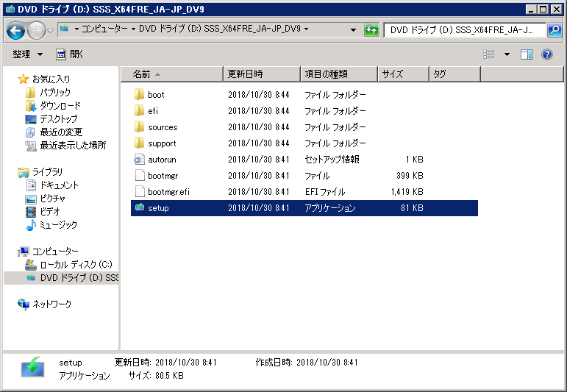This screenshot has width=567, height=392.
Task: Sort by the サイズ column header
Action: pos(404,74)
